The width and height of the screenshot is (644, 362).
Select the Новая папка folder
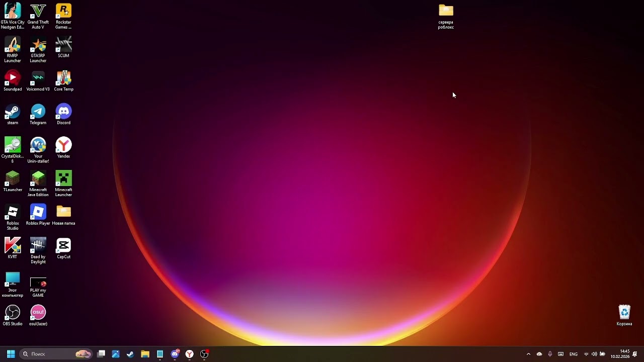tap(63, 215)
